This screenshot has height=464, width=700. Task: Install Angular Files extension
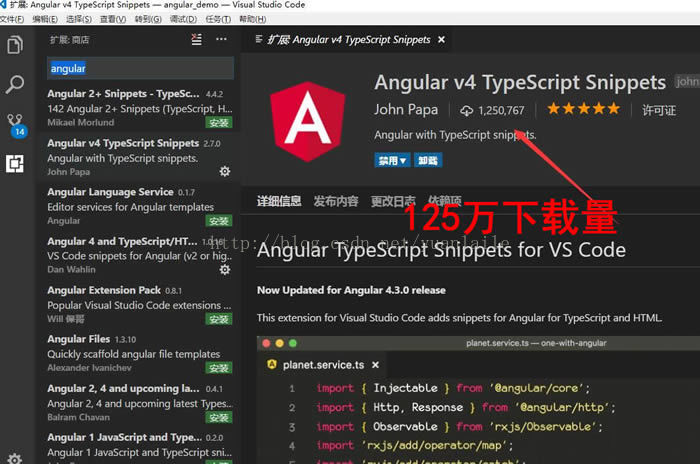[x=219, y=368]
